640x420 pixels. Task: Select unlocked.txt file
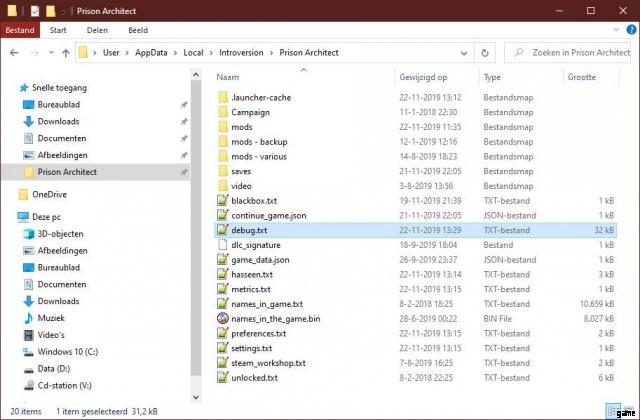pos(254,378)
